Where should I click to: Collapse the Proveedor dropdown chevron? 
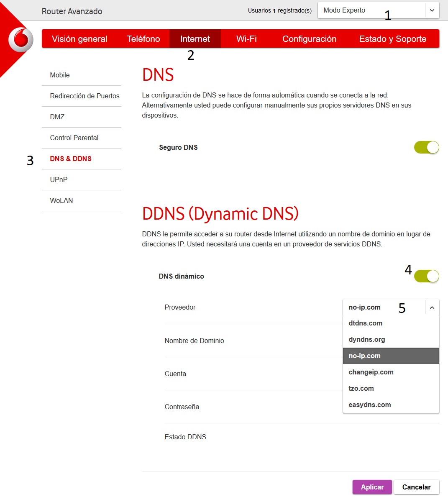[432, 307]
